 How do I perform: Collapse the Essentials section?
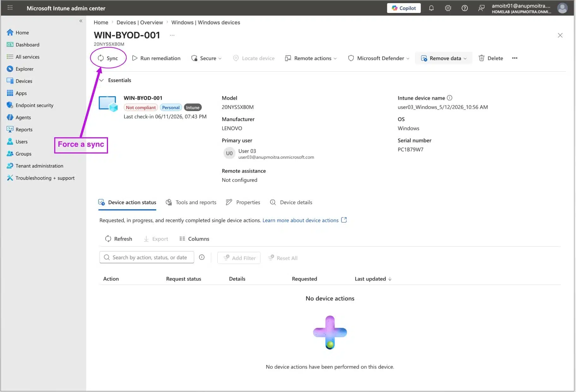pos(101,80)
